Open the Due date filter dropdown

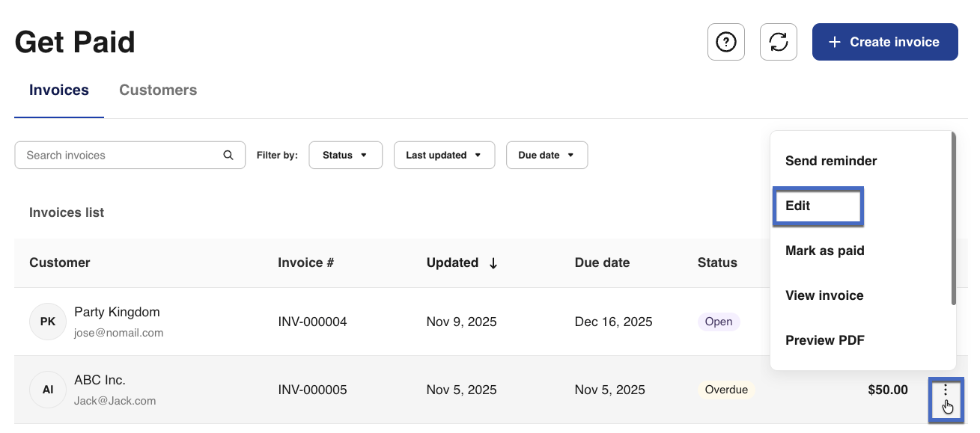[547, 156]
